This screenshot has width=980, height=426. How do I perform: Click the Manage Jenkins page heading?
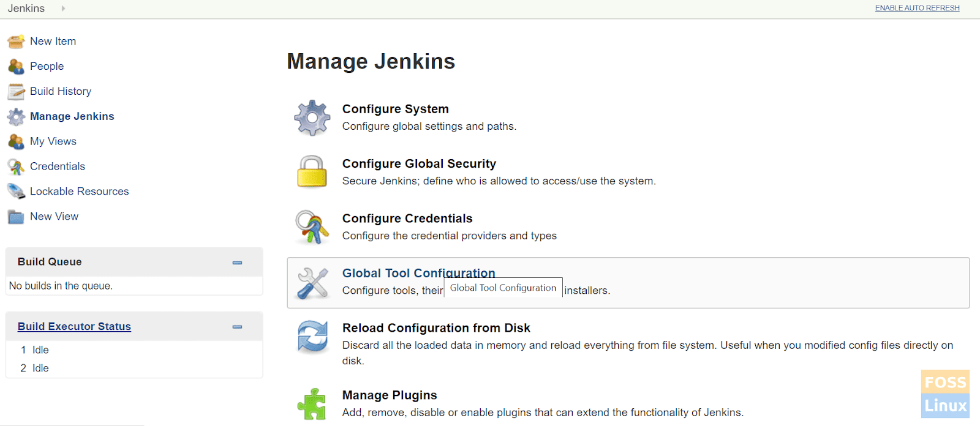pos(371,62)
